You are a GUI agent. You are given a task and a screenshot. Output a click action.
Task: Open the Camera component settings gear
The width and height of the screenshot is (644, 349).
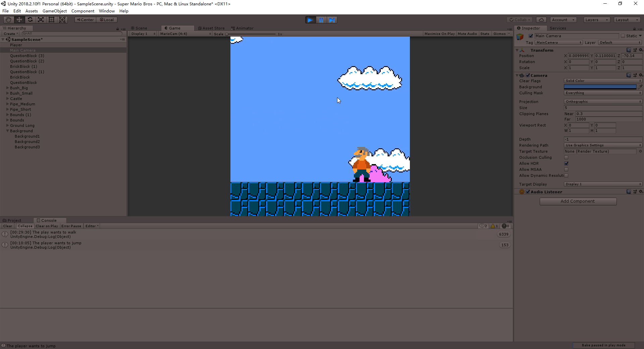click(641, 75)
